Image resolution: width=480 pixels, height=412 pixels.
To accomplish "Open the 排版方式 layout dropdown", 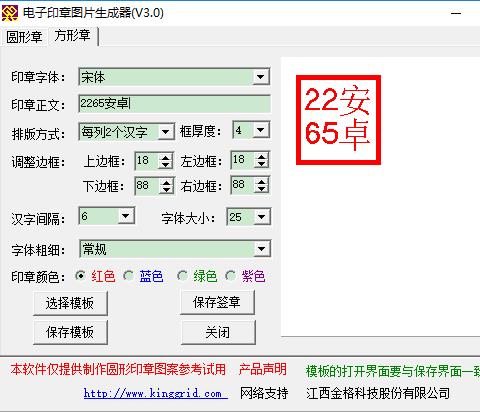I will [165, 132].
